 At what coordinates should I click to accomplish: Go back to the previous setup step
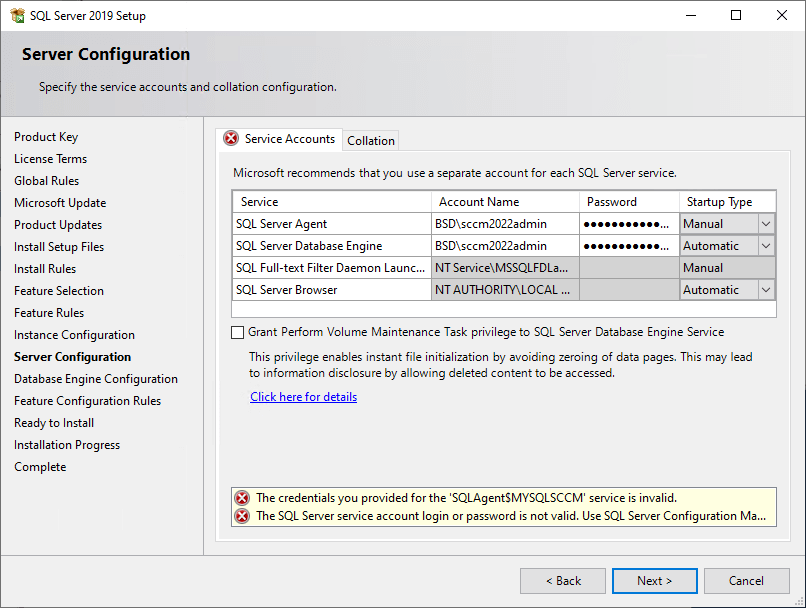[563, 581]
